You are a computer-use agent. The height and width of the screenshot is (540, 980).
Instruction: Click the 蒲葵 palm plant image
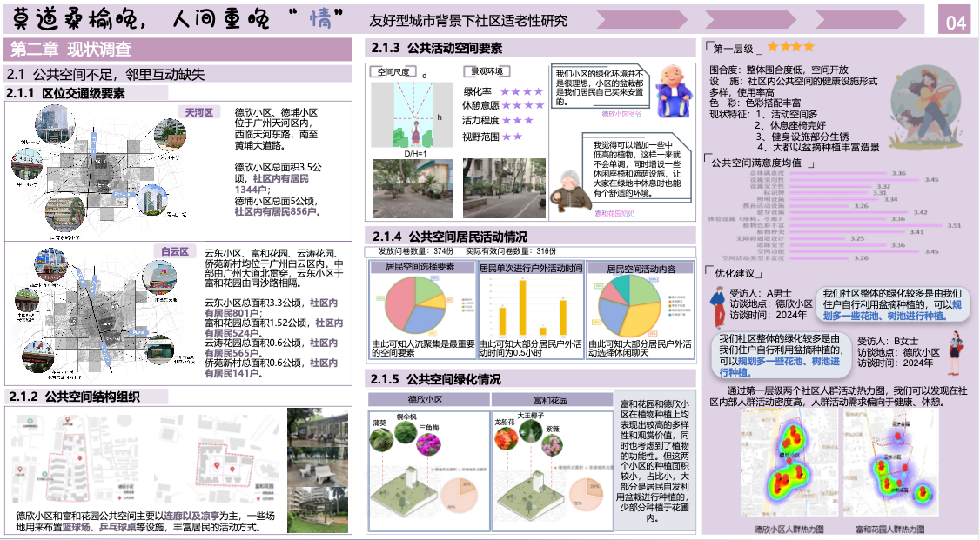(381, 441)
